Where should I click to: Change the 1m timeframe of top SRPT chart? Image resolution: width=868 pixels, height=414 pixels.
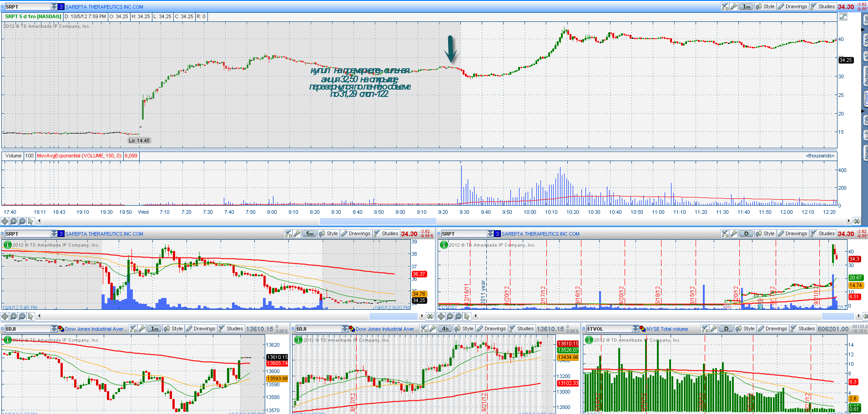tap(746, 6)
